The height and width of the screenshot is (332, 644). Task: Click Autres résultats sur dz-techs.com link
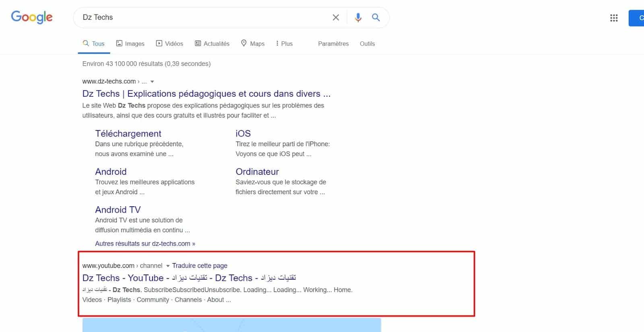(145, 243)
